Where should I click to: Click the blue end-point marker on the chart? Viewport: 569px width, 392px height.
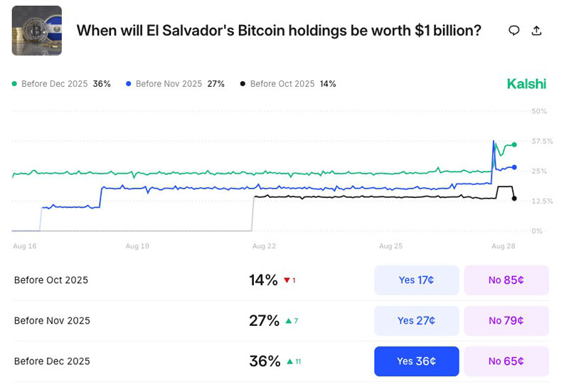pos(514,167)
